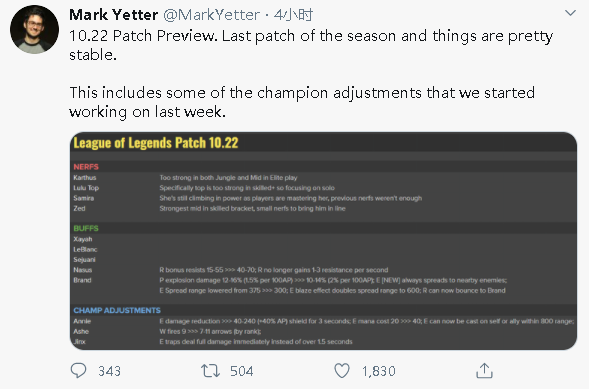The height and width of the screenshot is (389, 589).
Task: Click the tweet timestamp after the handle
Action: (293, 15)
